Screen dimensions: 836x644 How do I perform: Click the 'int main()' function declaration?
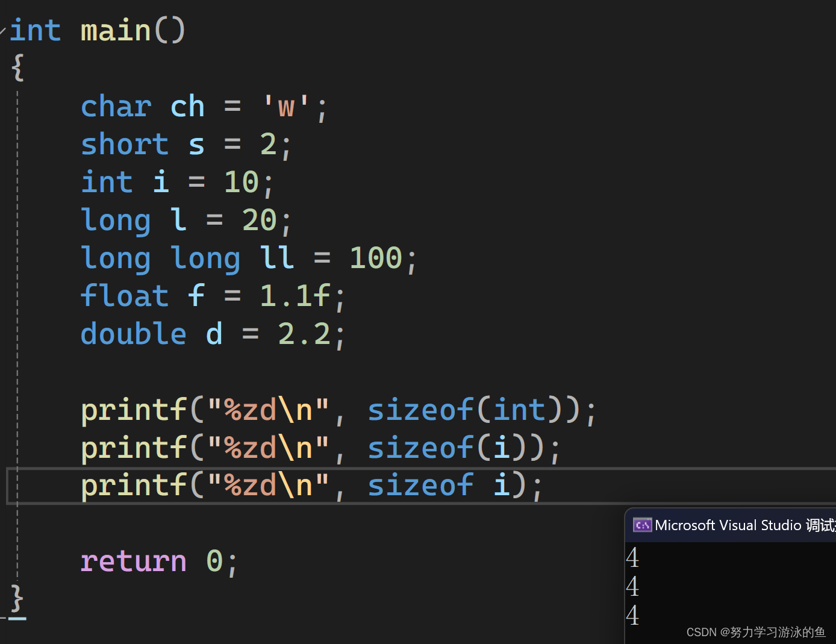[x=98, y=30]
